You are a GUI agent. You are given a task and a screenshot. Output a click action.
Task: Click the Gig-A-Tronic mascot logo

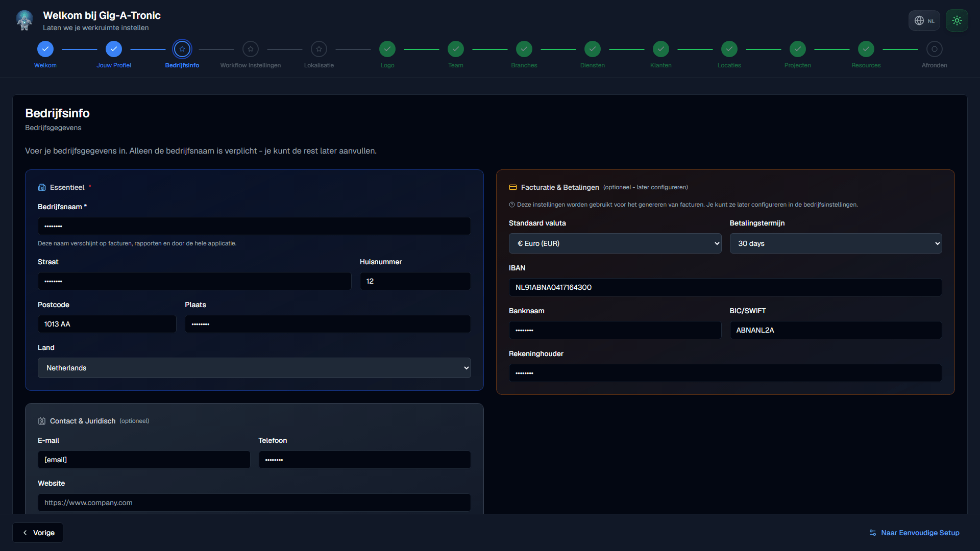(24, 20)
